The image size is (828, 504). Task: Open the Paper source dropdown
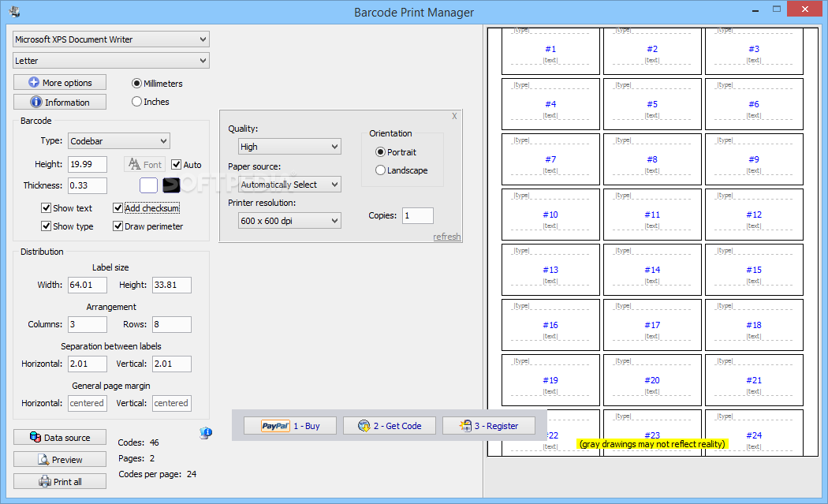289,185
